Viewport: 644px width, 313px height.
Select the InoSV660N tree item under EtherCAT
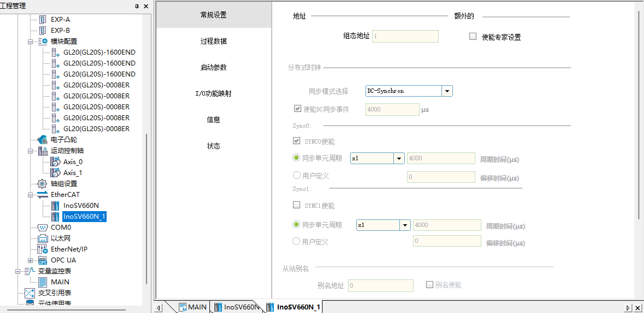coord(81,205)
